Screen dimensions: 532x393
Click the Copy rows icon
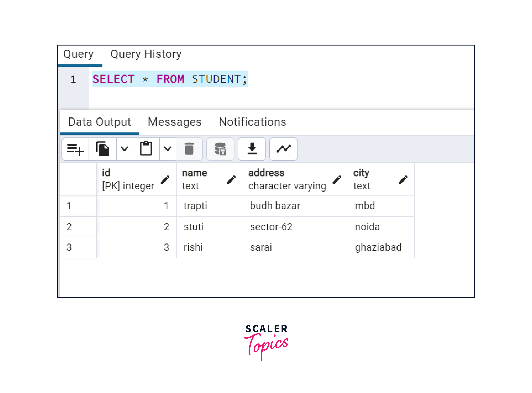click(103, 149)
